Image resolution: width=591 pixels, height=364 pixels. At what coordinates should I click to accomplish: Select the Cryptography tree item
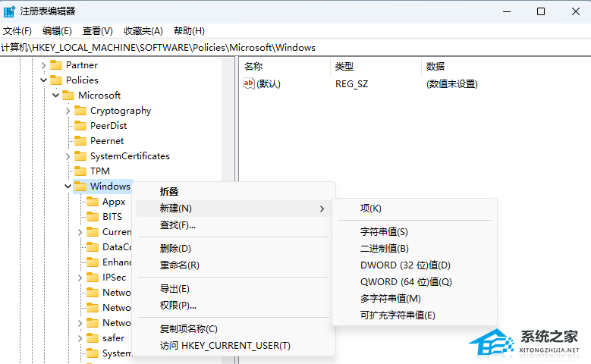coord(121,111)
